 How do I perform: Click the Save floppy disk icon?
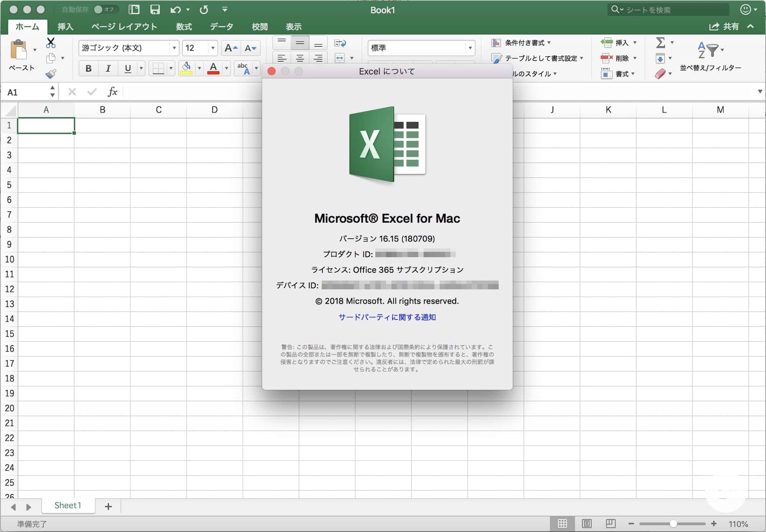(x=155, y=10)
